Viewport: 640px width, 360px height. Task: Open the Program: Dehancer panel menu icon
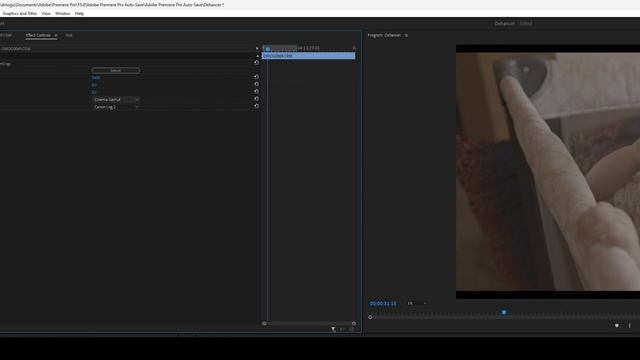(406, 36)
